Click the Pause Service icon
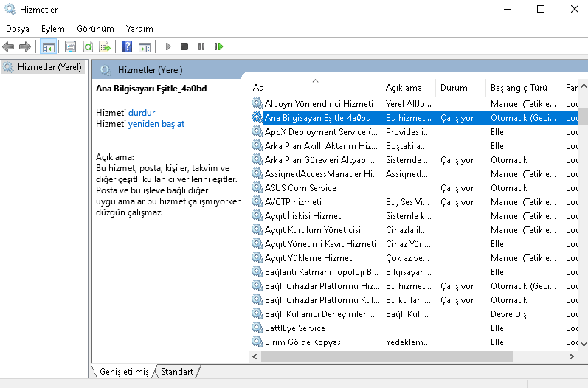 pos(201,46)
